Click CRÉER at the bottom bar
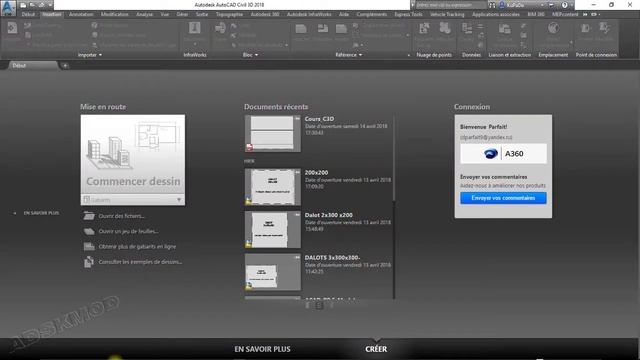The height and width of the screenshot is (360, 640). tap(376, 349)
